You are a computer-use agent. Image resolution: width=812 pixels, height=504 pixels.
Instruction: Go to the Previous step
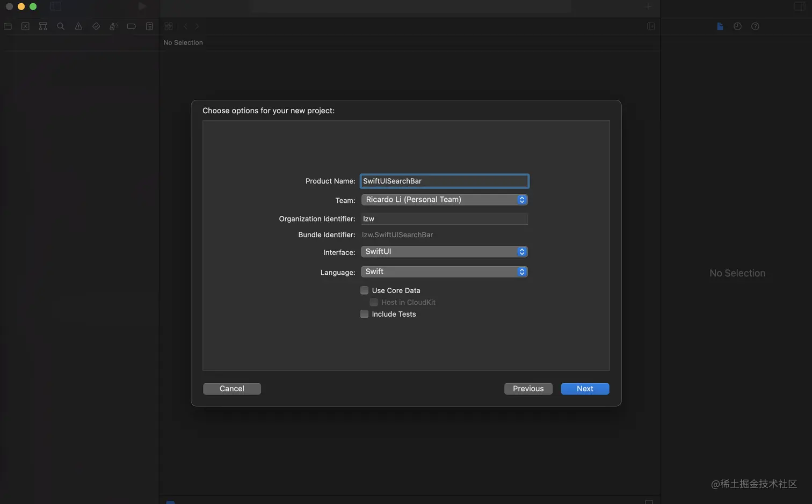(528, 389)
